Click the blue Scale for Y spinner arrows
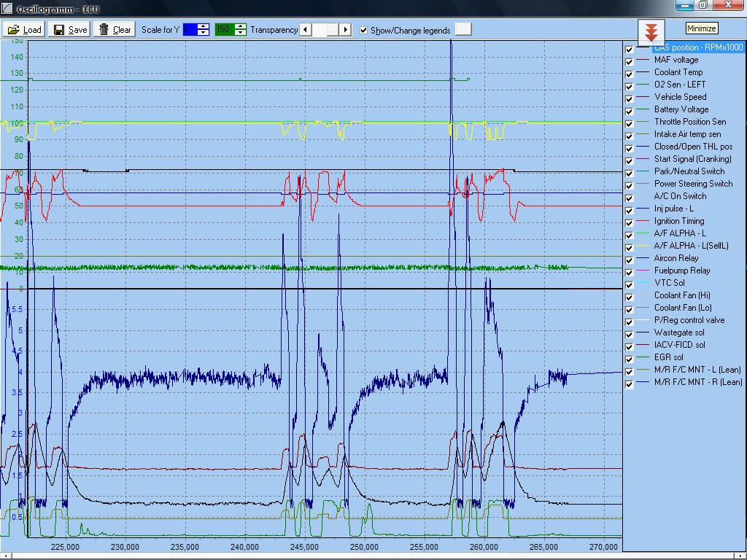The width and height of the screenshot is (747, 560). (204, 30)
